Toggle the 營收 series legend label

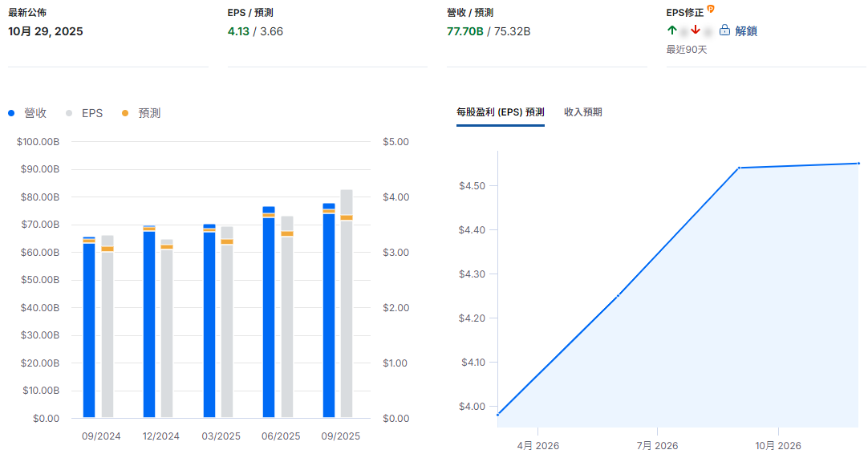click(x=35, y=113)
